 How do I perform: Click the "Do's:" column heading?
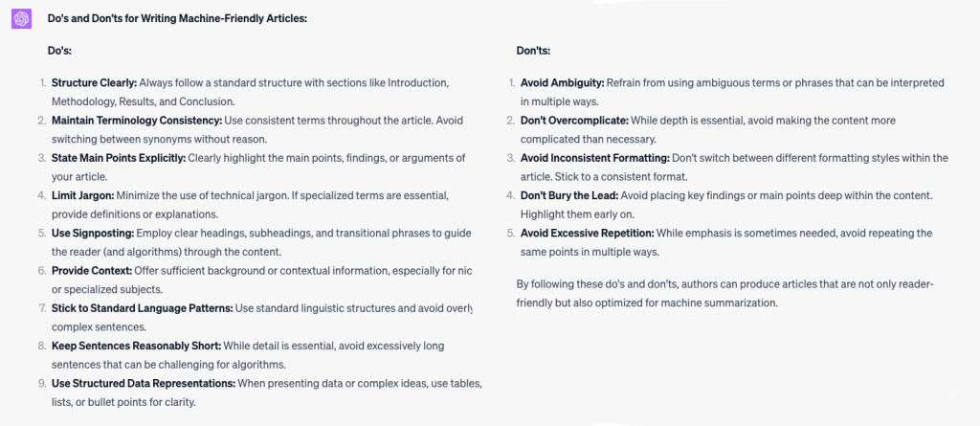60,51
